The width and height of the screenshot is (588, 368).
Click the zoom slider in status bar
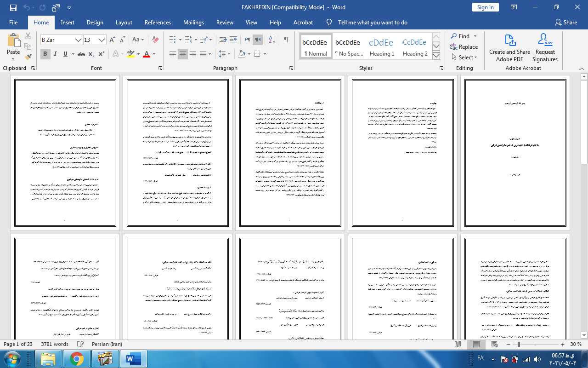pos(519,345)
